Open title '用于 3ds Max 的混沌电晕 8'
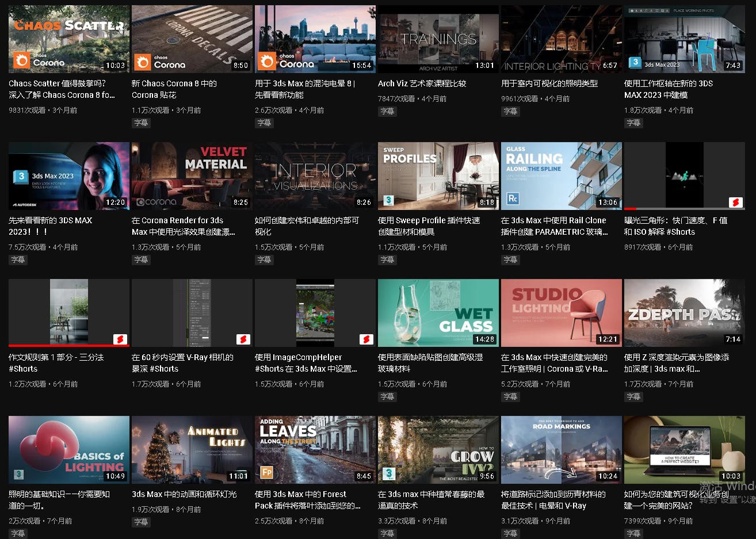The image size is (756, 539). pos(305,89)
